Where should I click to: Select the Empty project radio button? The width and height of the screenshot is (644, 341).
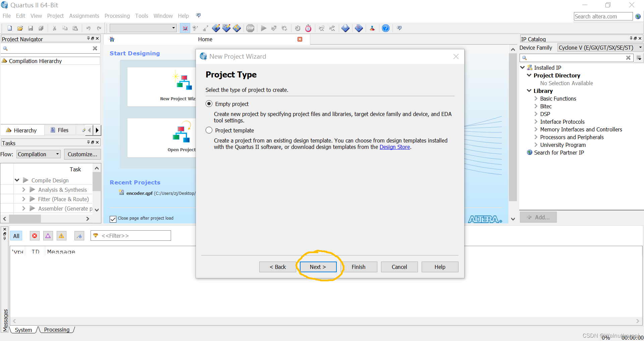click(209, 104)
